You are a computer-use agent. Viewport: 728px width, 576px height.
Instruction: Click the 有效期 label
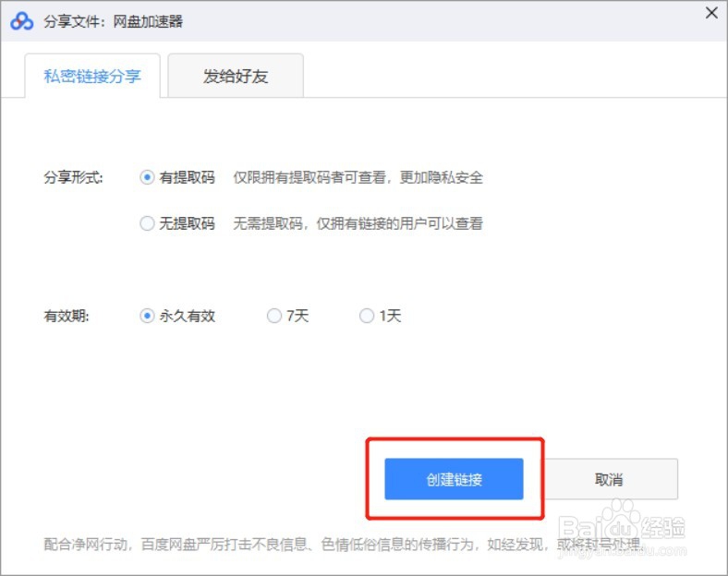[67, 316]
